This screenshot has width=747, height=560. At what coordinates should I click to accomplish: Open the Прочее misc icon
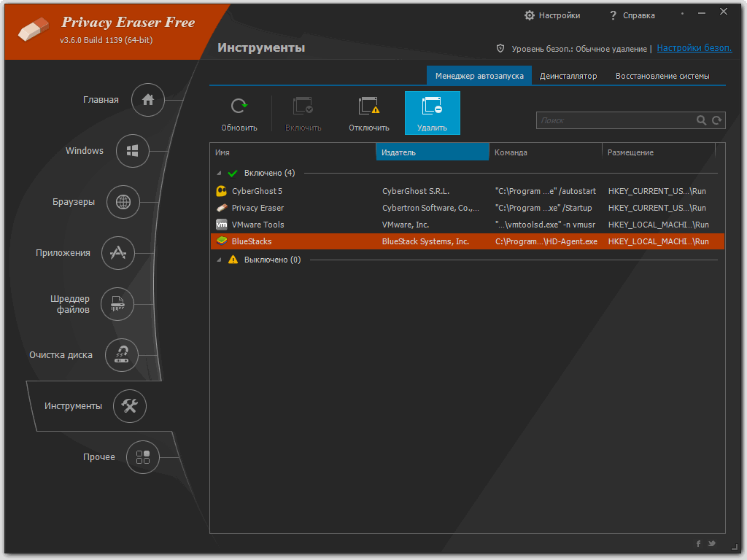tap(142, 457)
